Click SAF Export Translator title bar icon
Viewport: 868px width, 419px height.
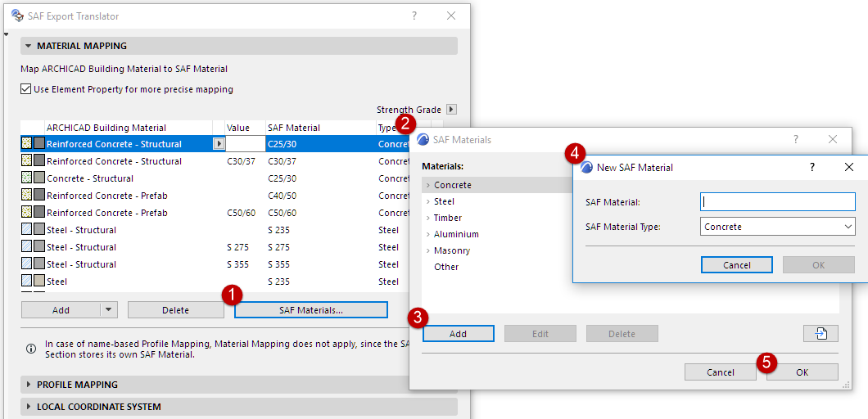(17, 16)
